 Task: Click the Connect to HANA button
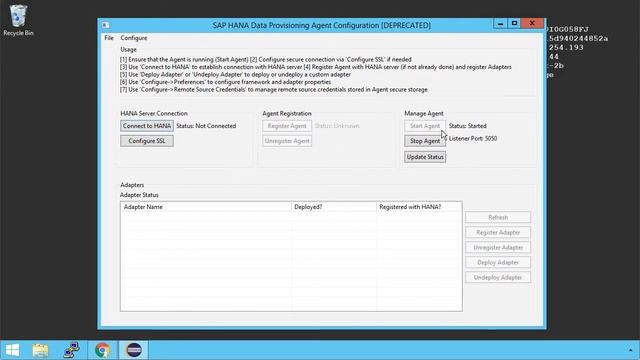coord(147,126)
